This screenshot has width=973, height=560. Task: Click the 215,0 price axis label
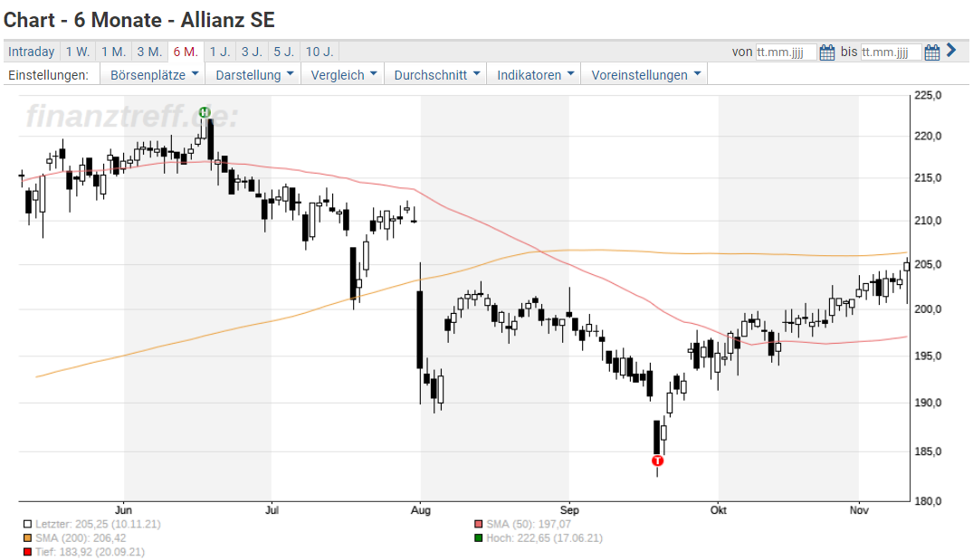coord(928,177)
